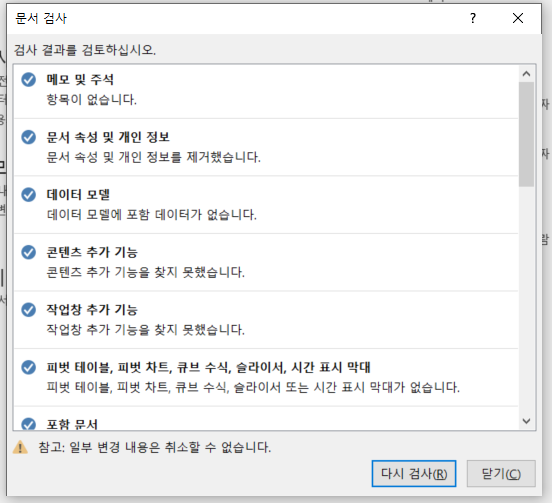Image resolution: width=552 pixels, height=503 pixels.
Task: Select the 콘텐츠 추가 기능 heading
Action: (92, 252)
